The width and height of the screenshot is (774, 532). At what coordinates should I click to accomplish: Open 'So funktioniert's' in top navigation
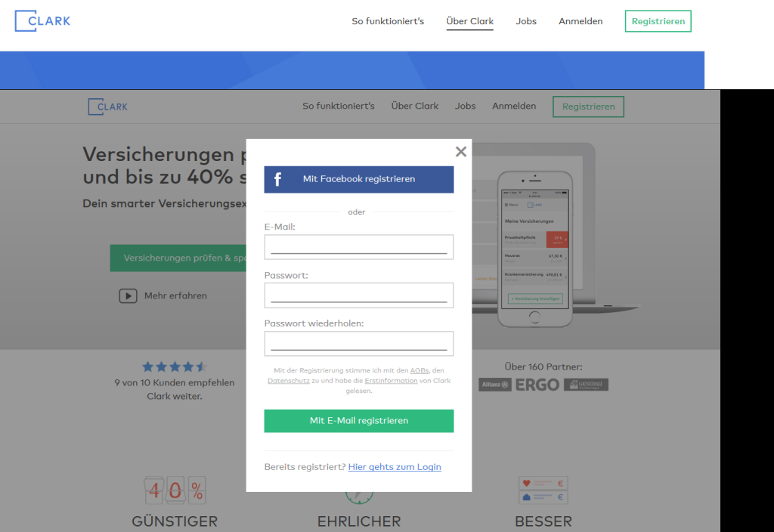pos(388,21)
